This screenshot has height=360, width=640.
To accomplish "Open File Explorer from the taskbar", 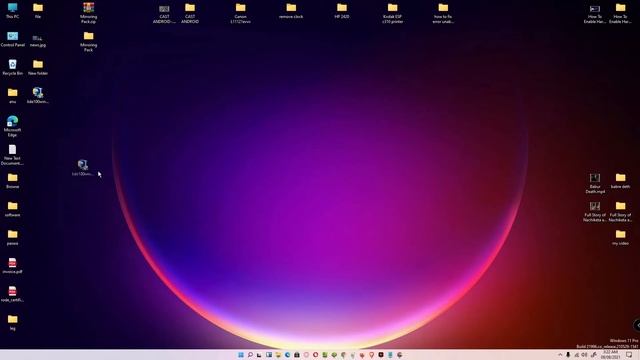I will click(278, 355).
